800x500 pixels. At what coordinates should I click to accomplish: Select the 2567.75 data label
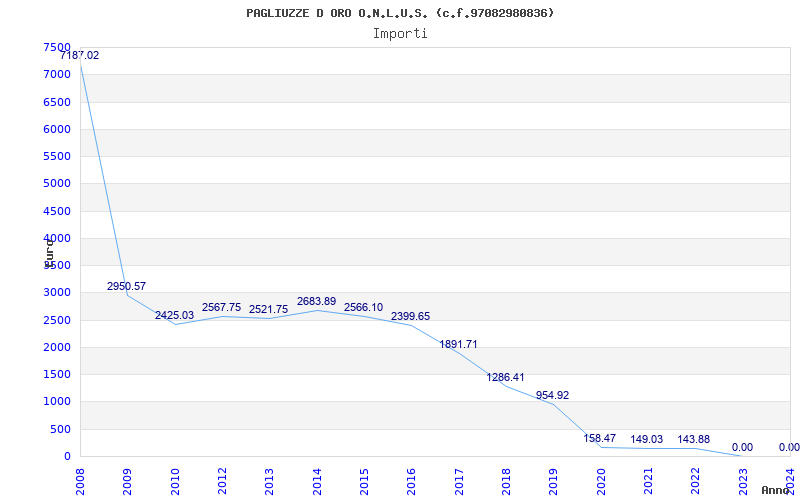point(221,307)
